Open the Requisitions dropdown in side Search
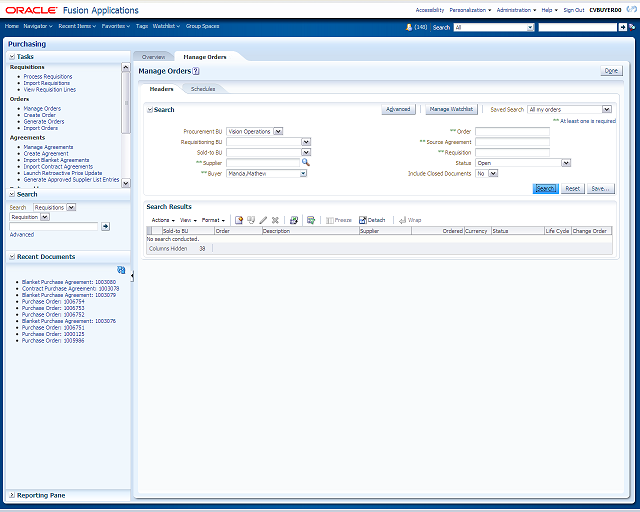This screenshot has width=640, height=512. tap(71, 207)
